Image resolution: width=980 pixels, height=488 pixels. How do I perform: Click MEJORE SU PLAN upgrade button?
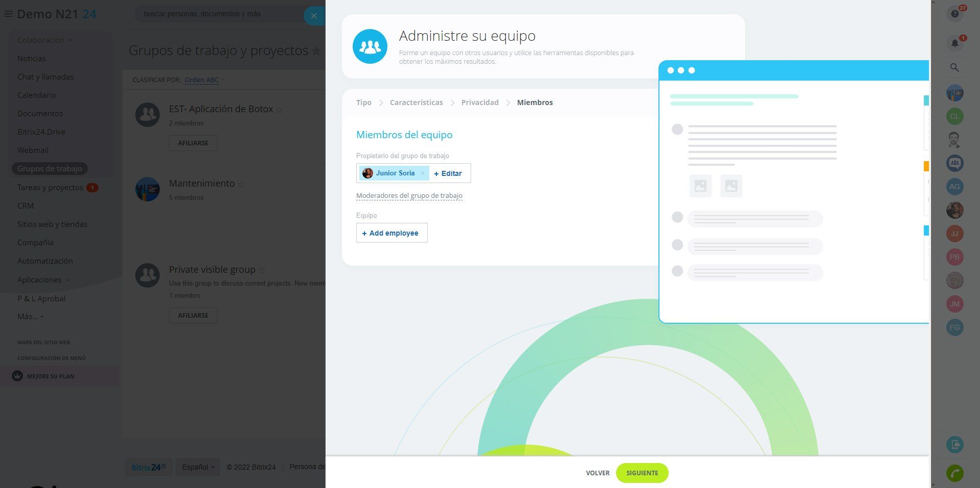click(x=60, y=376)
